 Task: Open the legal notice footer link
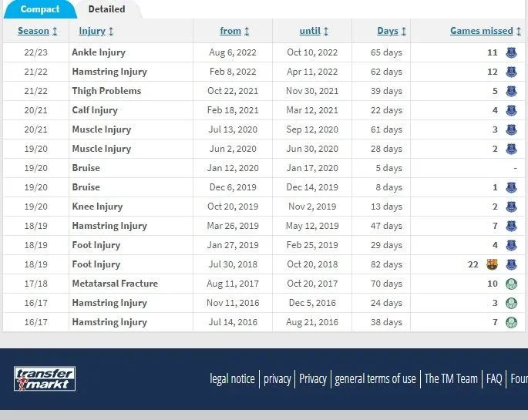[232, 378]
